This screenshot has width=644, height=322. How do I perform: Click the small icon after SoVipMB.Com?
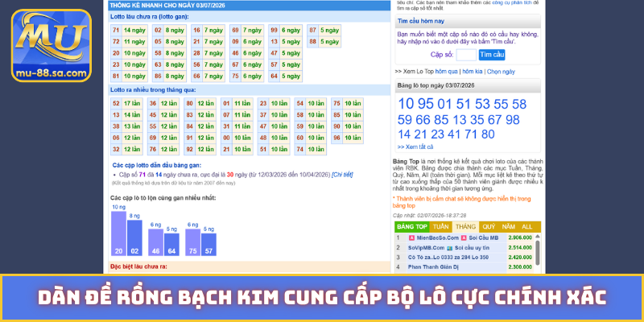pos(450,248)
